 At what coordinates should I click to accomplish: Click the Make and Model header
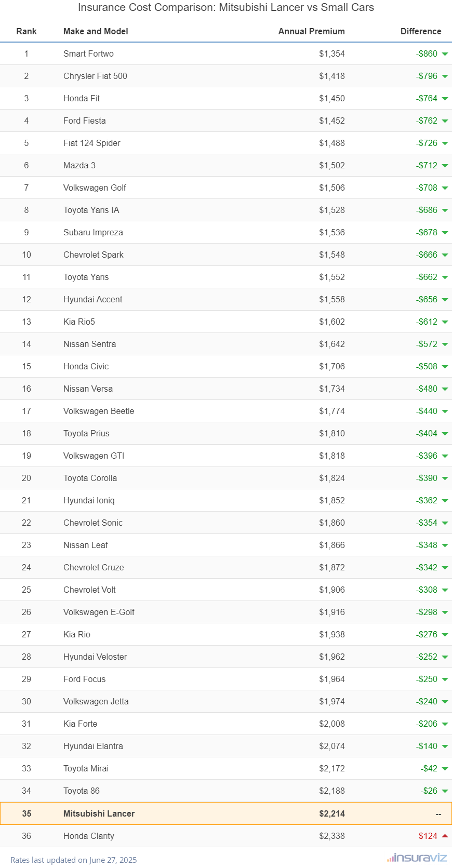point(96,31)
